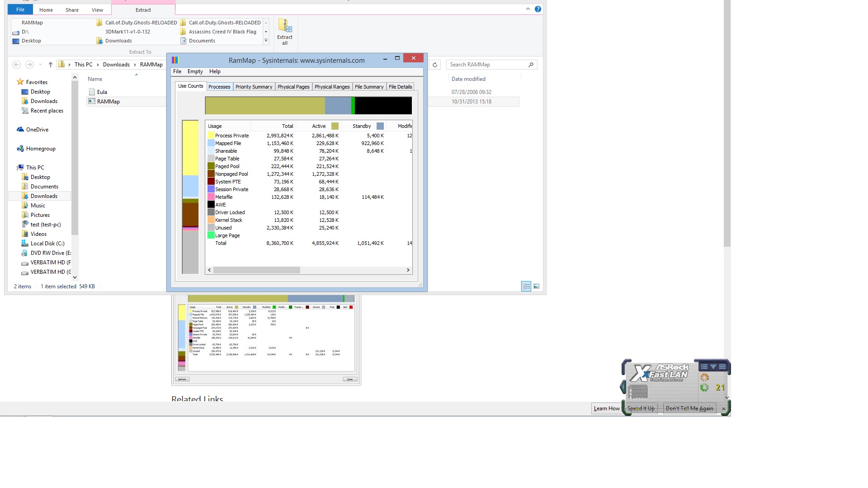
Task: Click the search magnifier in Search RAMMap
Action: pos(531,65)
